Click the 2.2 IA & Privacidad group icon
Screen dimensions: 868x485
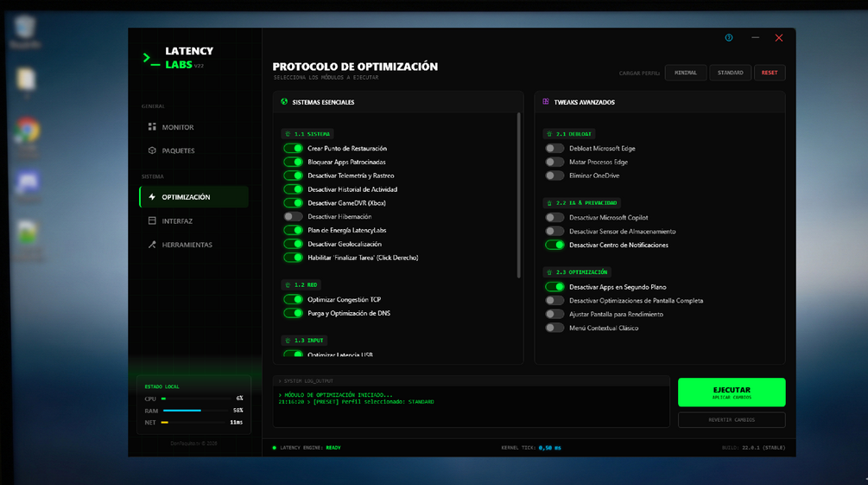(x=549, y=203)
